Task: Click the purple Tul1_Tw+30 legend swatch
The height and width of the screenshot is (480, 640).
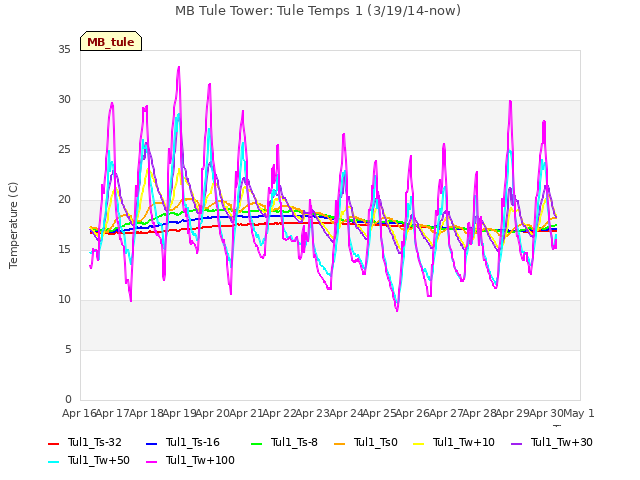Action: click(516, 444)
